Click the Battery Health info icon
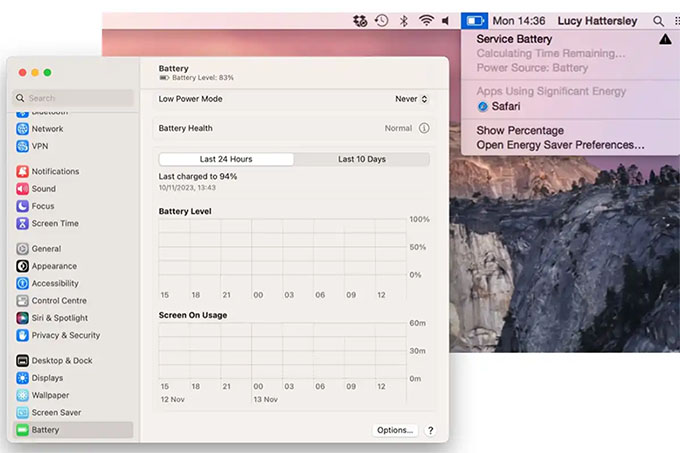Viewport: 680px width, 453px height. point(424,129)
